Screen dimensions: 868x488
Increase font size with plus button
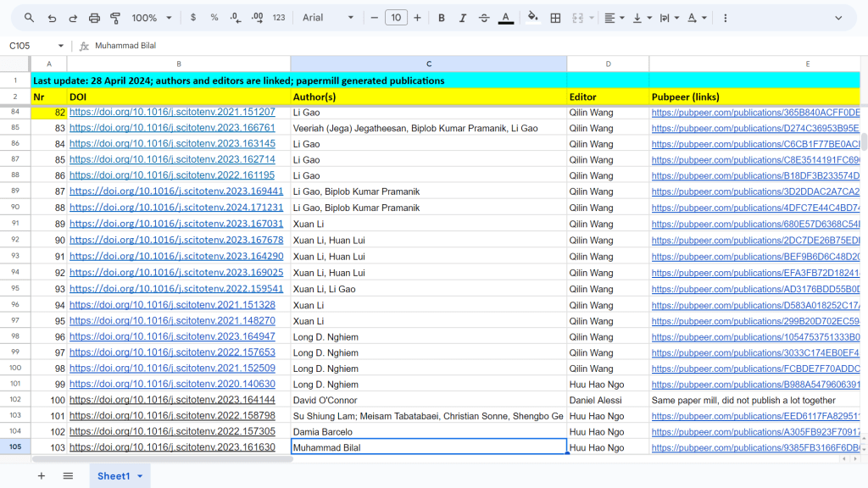point(417,18)
